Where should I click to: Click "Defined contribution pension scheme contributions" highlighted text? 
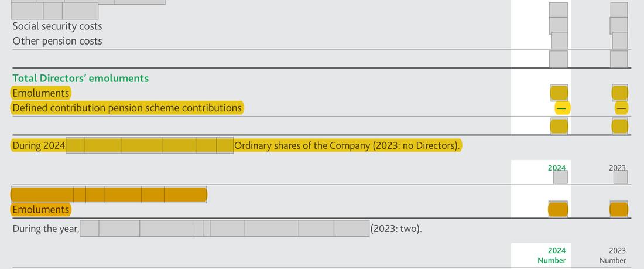pos(127,108)
